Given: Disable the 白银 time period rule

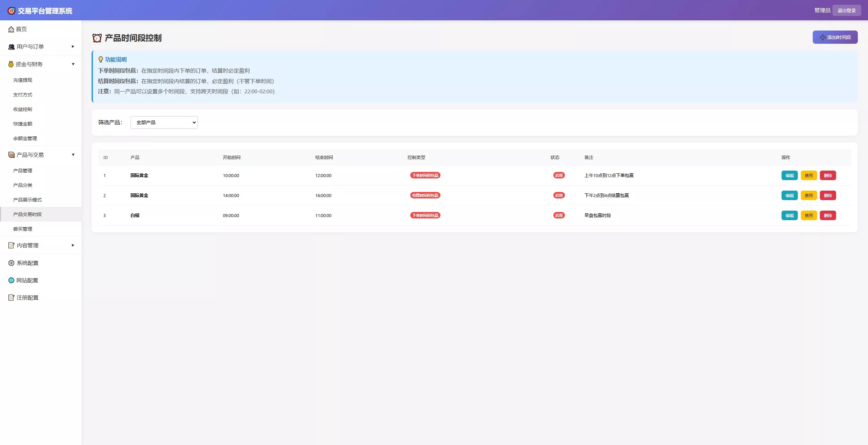Looking at the screenshot, I should point(809,215).
